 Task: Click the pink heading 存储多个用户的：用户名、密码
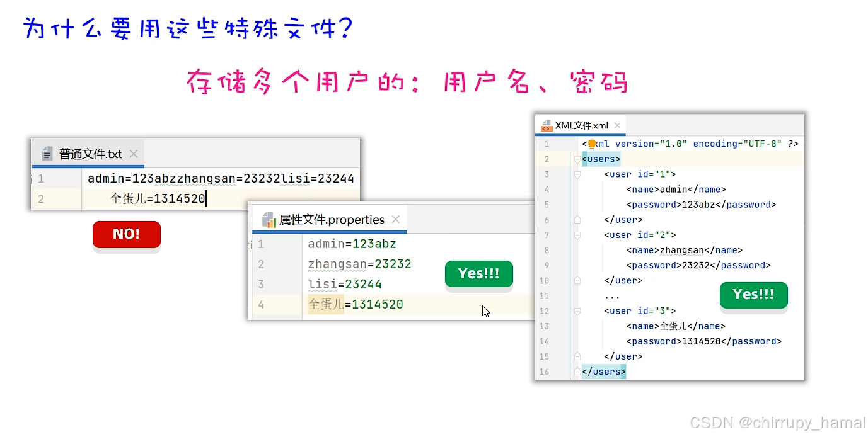(x=407, y=82)
